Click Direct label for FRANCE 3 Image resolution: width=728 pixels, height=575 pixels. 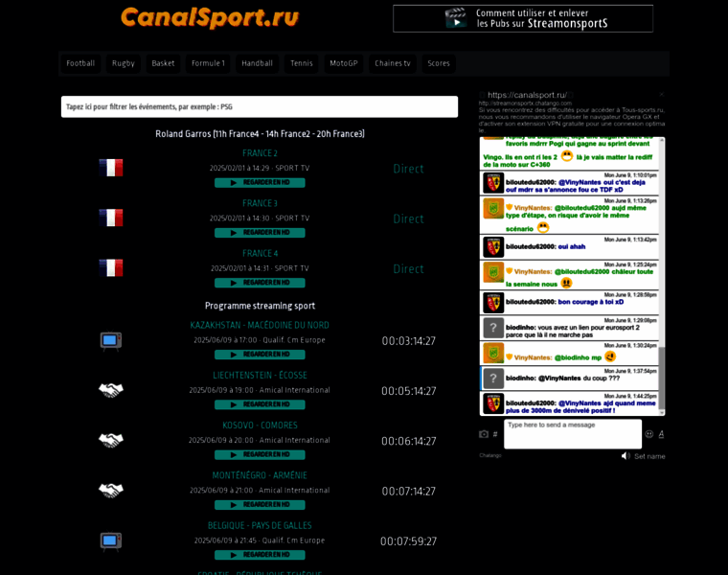[x=408, y=218]
